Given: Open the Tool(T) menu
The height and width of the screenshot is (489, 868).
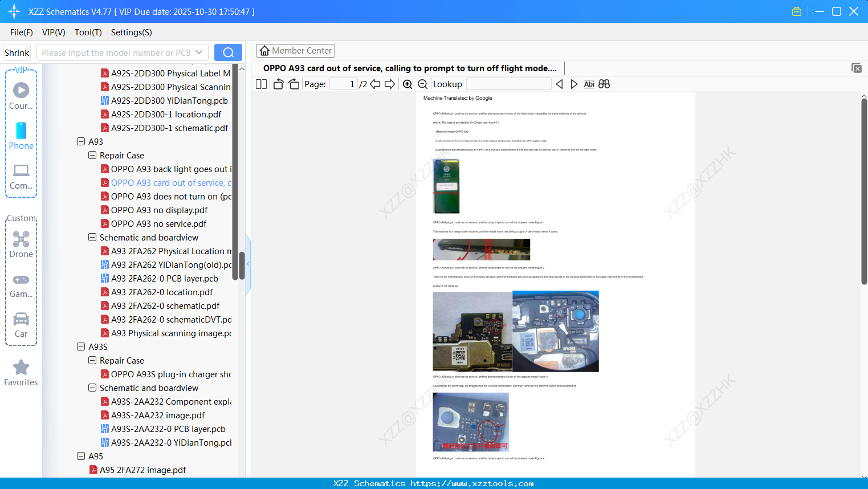Looking at the screenshot, I should click(88, 32).
